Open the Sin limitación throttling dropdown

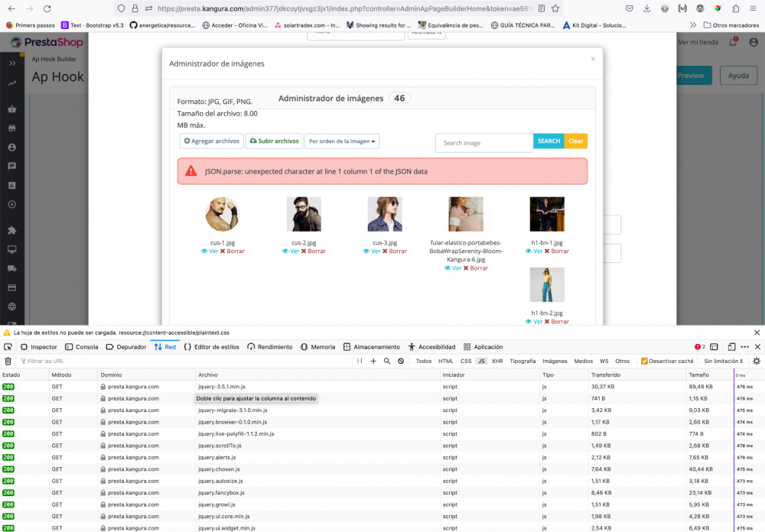pyautogui.click(x=723, y=361)
